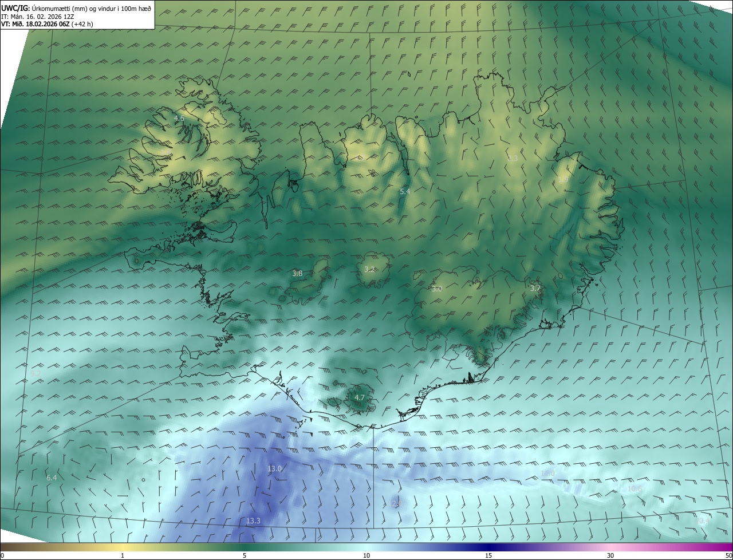The height and width of the screenshot is (560, 733).
Task: Click the "6.4" value on the map
Action: pyautogui.click(x=52, y=478)
